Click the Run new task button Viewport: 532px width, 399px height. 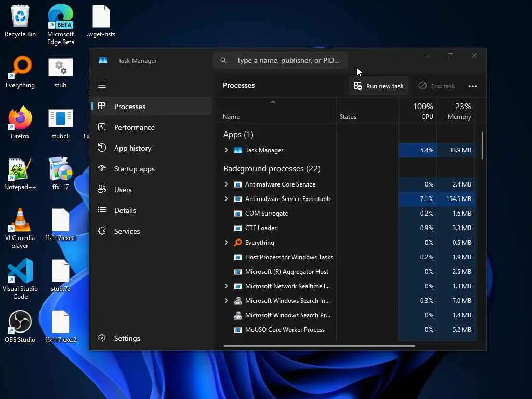point(379,86)
